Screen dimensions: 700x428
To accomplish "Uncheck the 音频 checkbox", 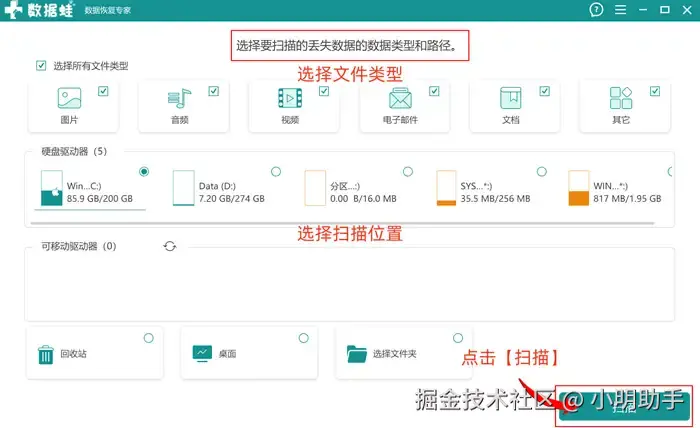I will coord(213,91).
